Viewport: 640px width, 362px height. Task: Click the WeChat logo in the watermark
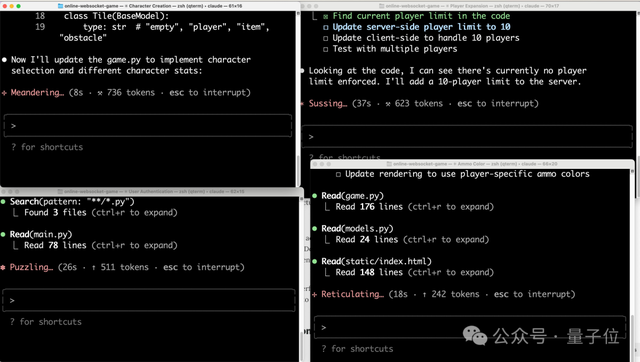(475, 335)
